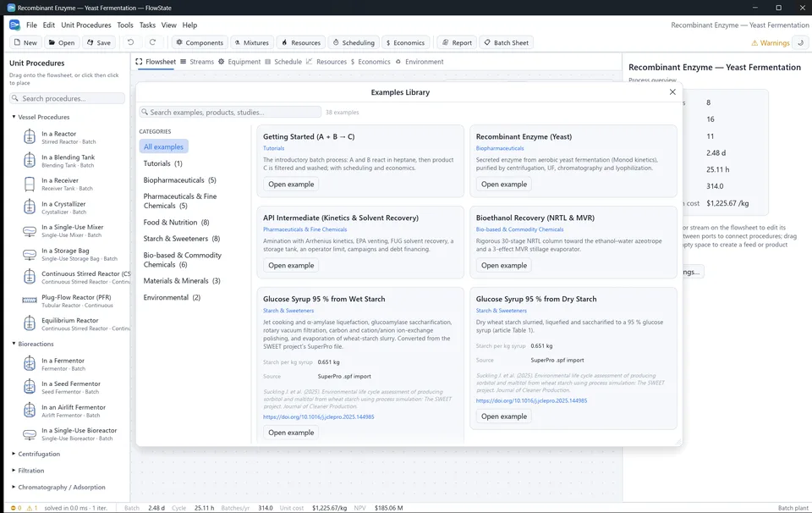Open the Tasks menu

tap(147, 25)
